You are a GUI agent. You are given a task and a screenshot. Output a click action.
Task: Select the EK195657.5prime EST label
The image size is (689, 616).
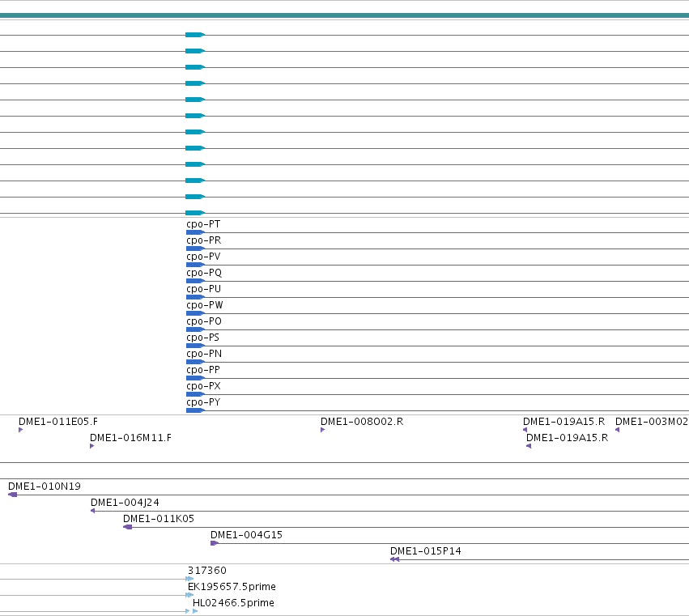pos(232,587)
